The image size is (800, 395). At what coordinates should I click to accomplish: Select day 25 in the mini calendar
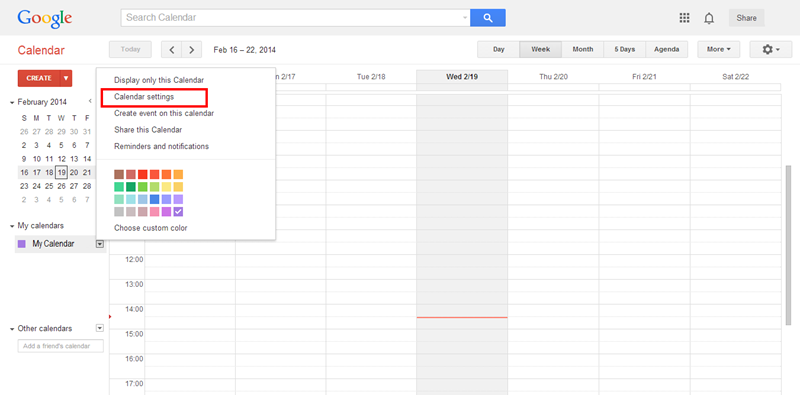point(49,186)
